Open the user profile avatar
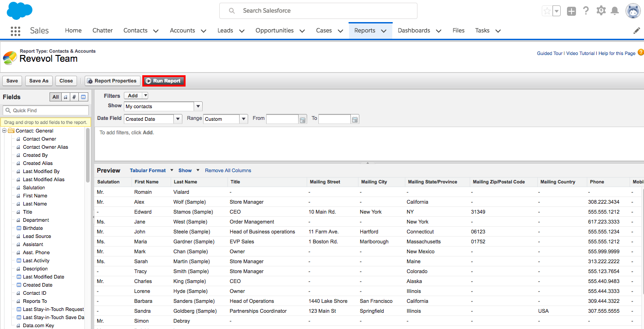Screen dimensions: 644x329 pyautogui.click(x=633, y=11)
